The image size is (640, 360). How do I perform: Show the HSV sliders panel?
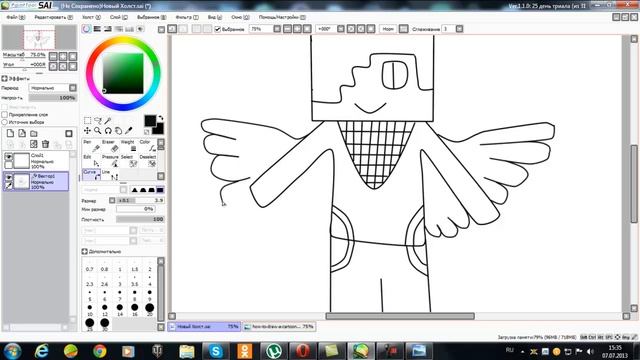pos(108,29)
